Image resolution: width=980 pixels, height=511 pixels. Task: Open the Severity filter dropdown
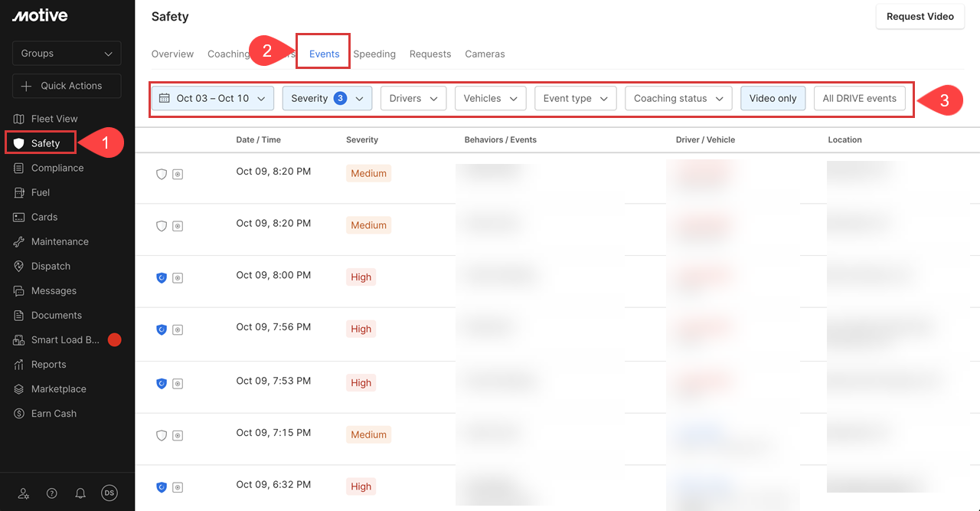click(327, 98)
